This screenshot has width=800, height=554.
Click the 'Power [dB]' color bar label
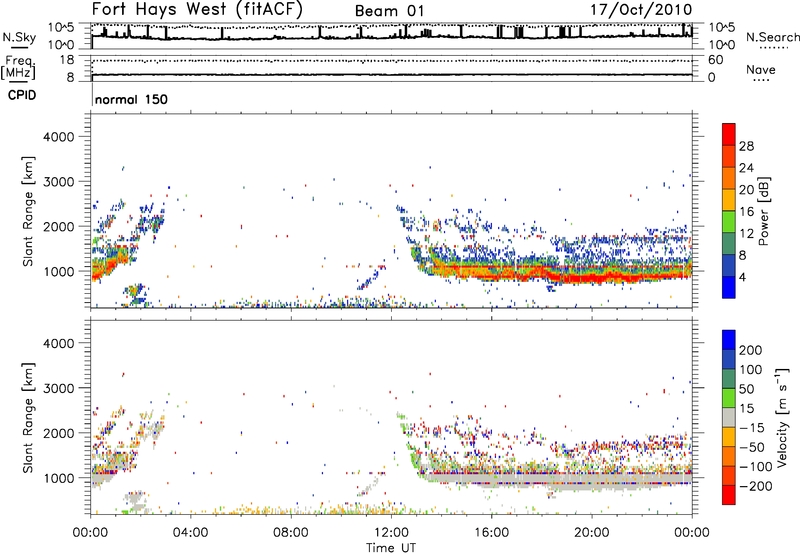pyautogui.click(x=763, y=211)
